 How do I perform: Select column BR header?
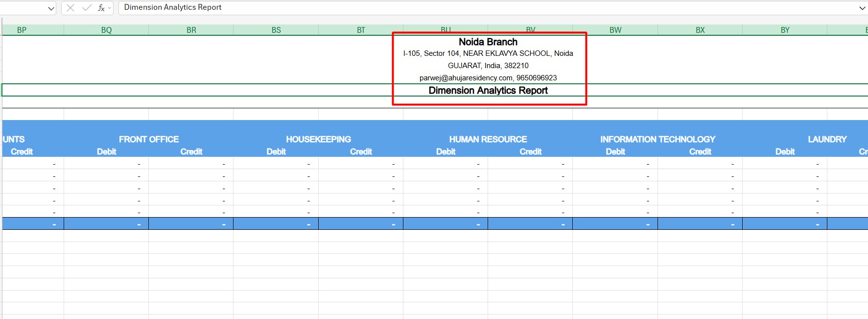pyautogui.click(x=191, y=30)
